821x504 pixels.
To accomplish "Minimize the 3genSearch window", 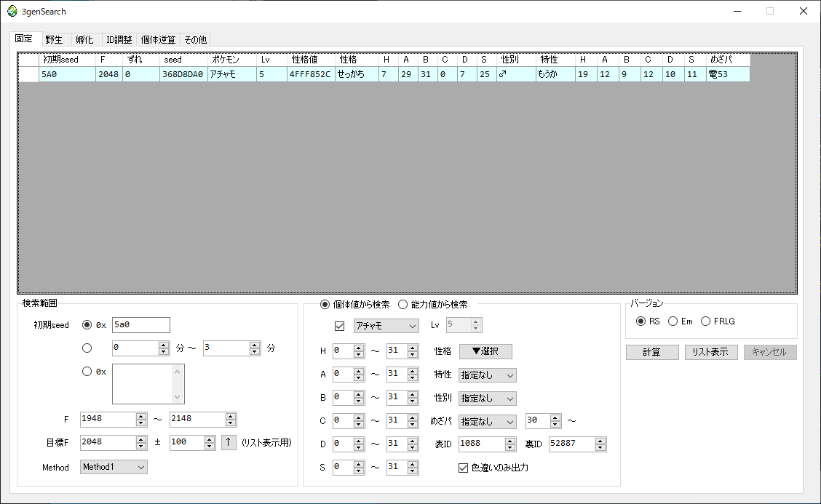I will (737, 11).
